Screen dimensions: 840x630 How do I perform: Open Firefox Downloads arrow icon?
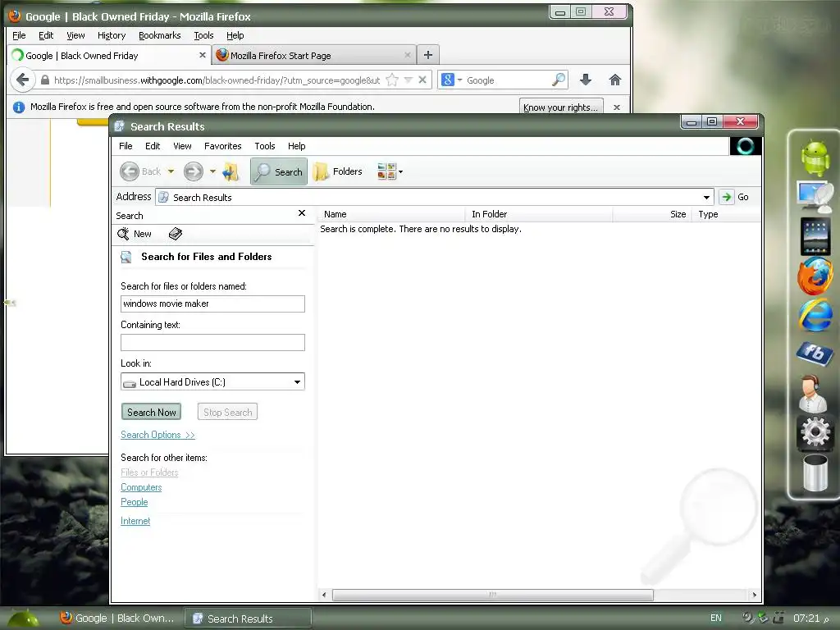click(x=586, y=80)
